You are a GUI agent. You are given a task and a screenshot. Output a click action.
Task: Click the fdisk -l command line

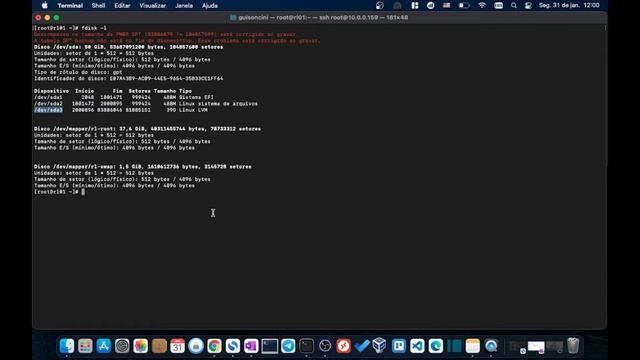(70, 28)
